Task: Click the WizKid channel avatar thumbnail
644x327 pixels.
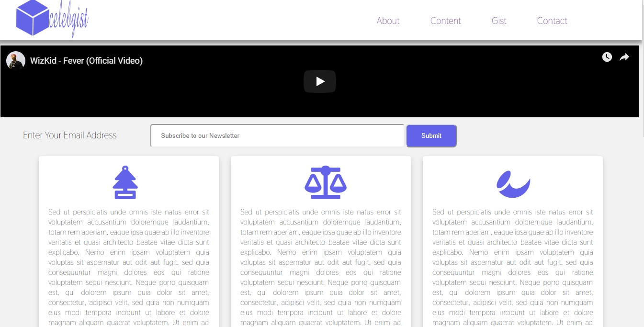Action: pyautogui.click(x=16, y=61)
